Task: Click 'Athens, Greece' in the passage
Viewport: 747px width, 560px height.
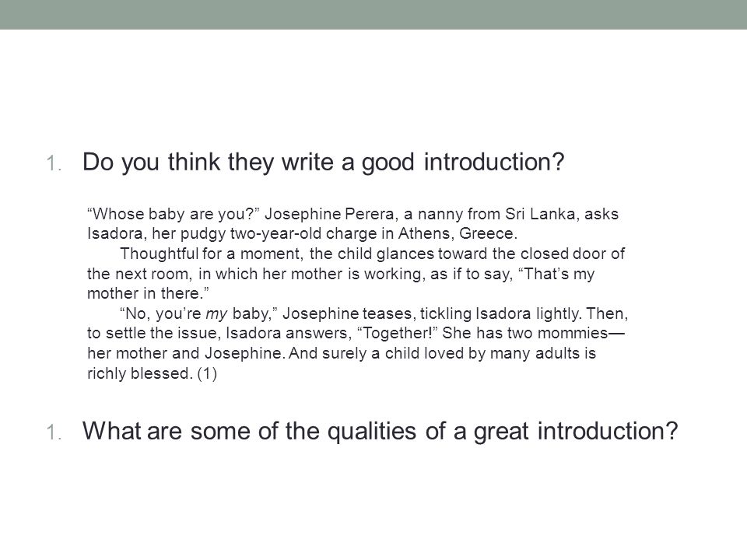Action: pos(457,234)
